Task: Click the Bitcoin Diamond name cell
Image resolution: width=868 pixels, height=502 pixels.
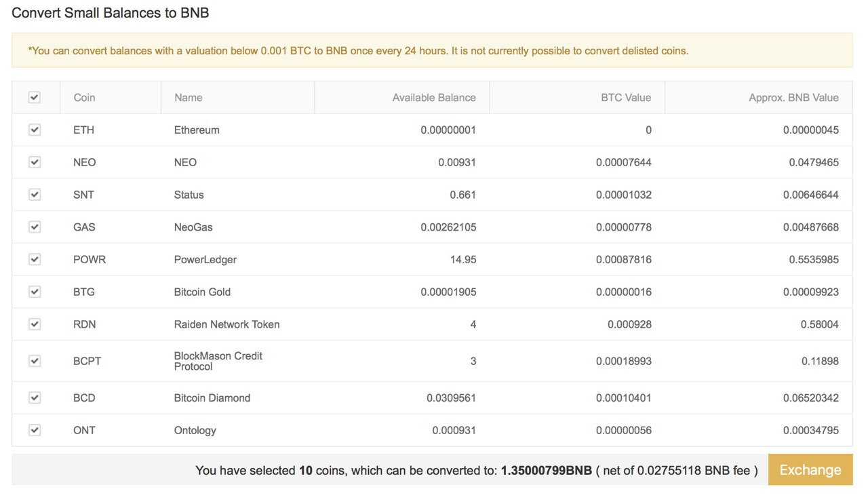Action: tap(212, 398)
